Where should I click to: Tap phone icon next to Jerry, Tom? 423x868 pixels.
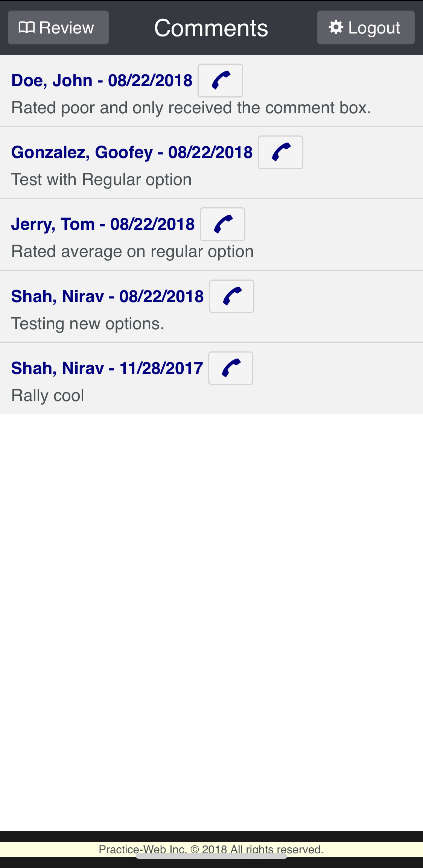[x=222, y=224]
